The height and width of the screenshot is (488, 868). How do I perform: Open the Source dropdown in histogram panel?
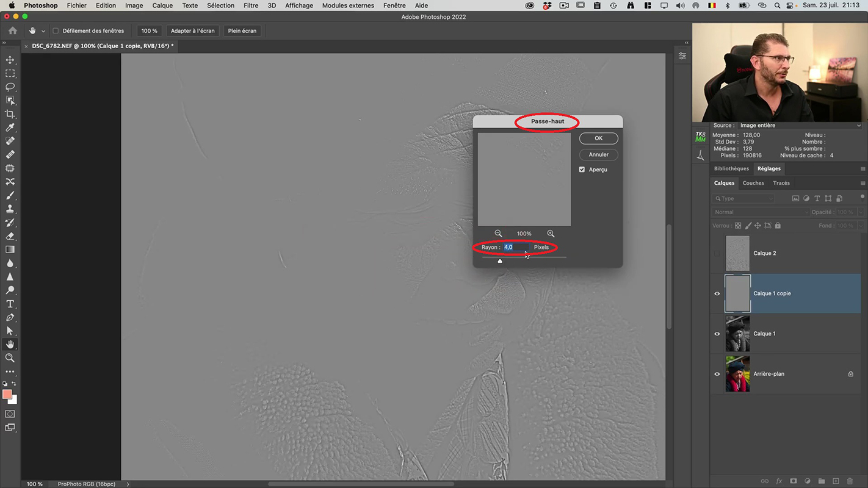800,126
